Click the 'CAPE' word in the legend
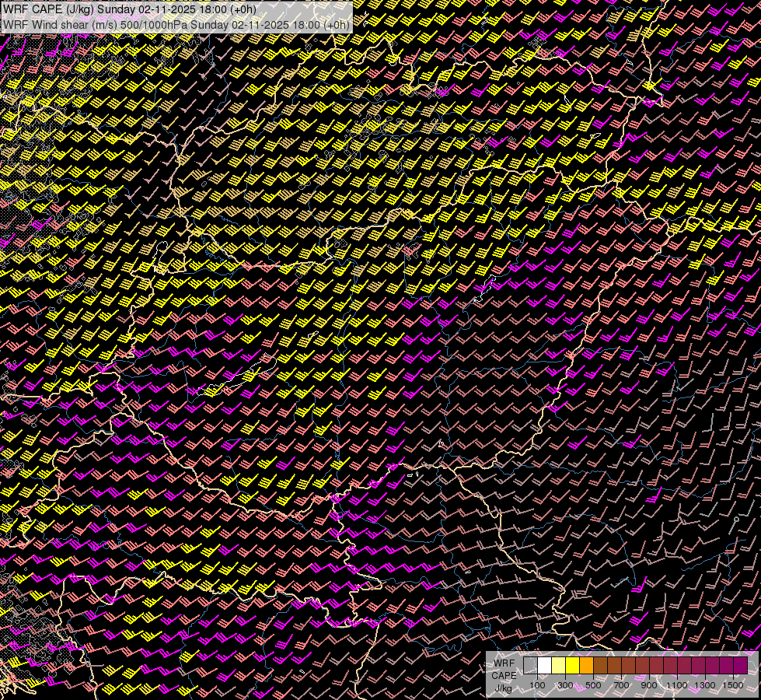Viewport: 761px width, 700px height. tap(504, 676)
